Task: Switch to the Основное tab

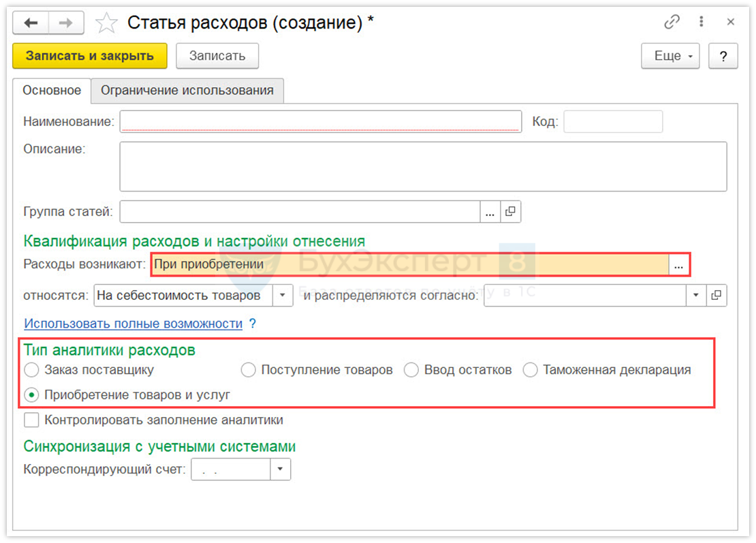Action: (x=52, y=90)
